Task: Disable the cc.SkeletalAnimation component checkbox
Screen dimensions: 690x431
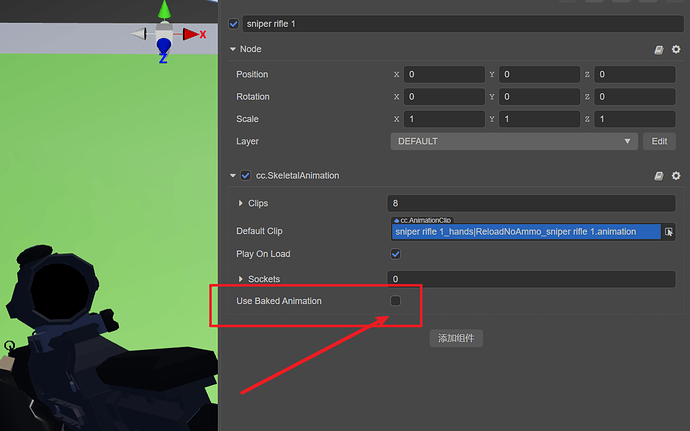Action: point(246,176)
